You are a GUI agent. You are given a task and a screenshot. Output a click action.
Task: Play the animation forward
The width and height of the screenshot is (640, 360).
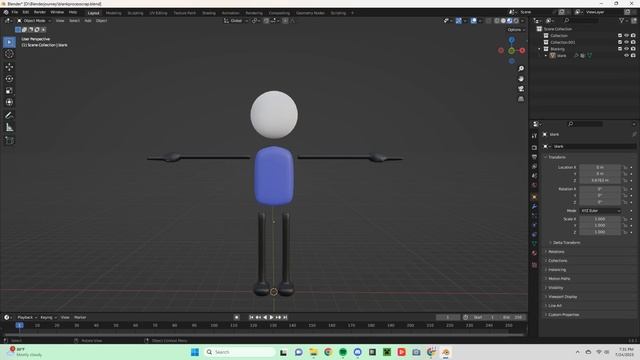[x=271, y=317]
